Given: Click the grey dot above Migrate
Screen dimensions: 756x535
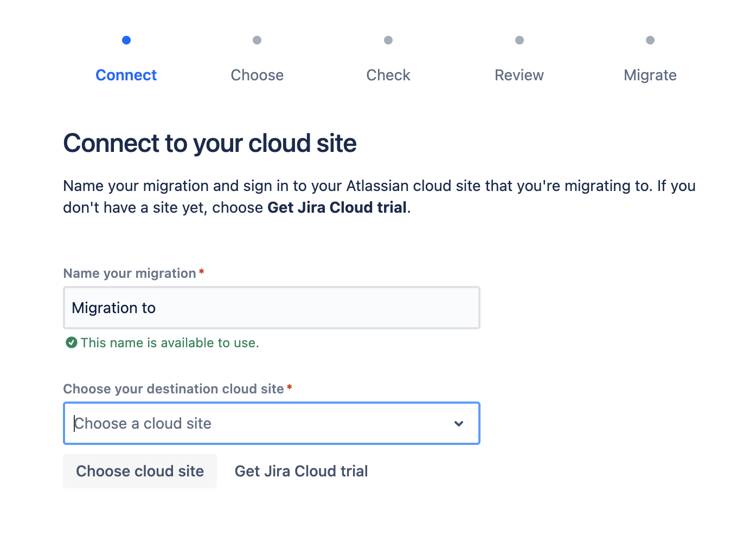Looking at the screenshot, I should point(650,40).
